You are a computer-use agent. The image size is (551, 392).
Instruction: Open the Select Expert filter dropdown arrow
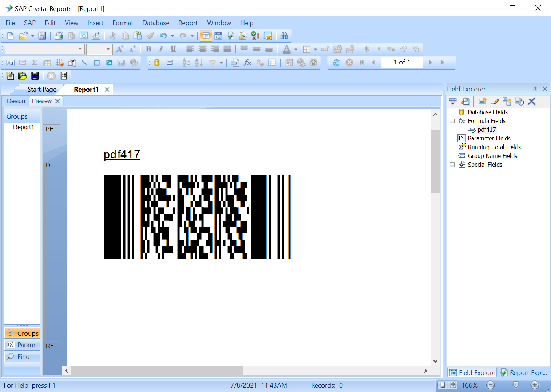221,63
